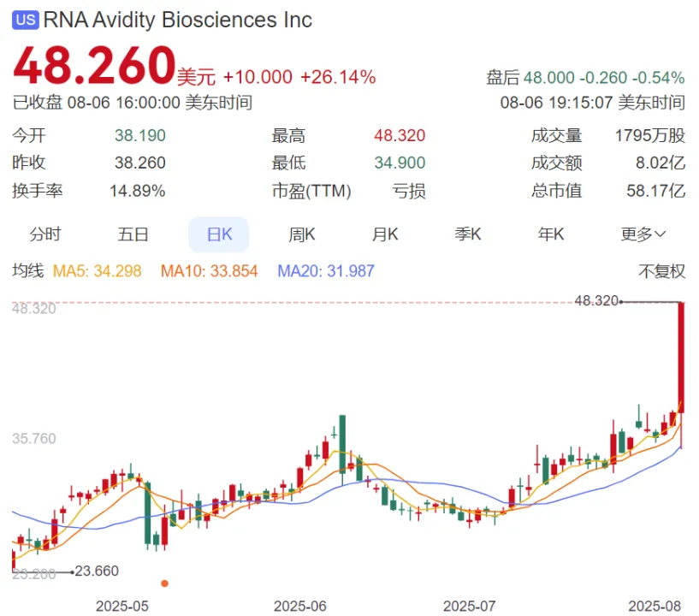The height and width of the screenshot is (616, 699).
Task: Select the 日K daily candlestick tab
Action: (218, 234)
